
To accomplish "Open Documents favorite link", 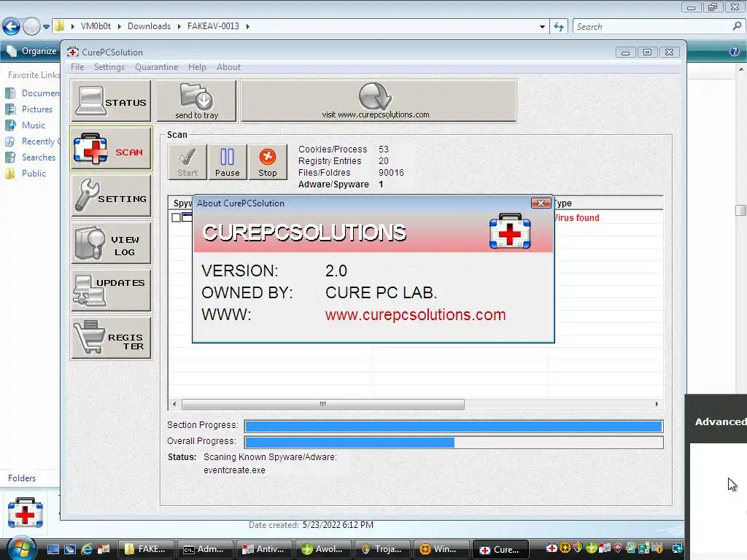I will [x=32, y=93].
